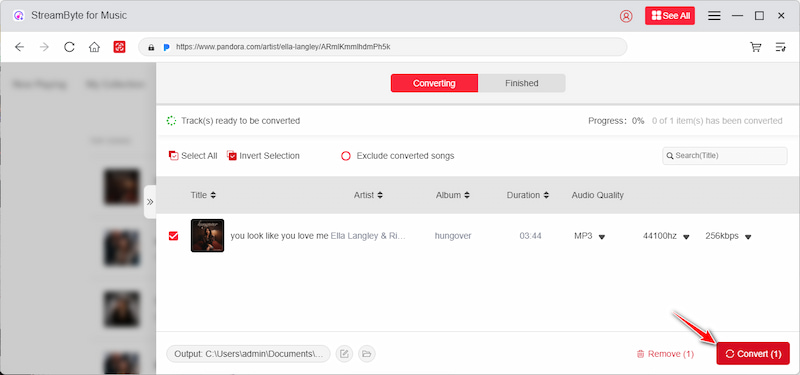The image size is (800, 375).
Task: Reload the page with the refresh icon
Action: (69, 47)
